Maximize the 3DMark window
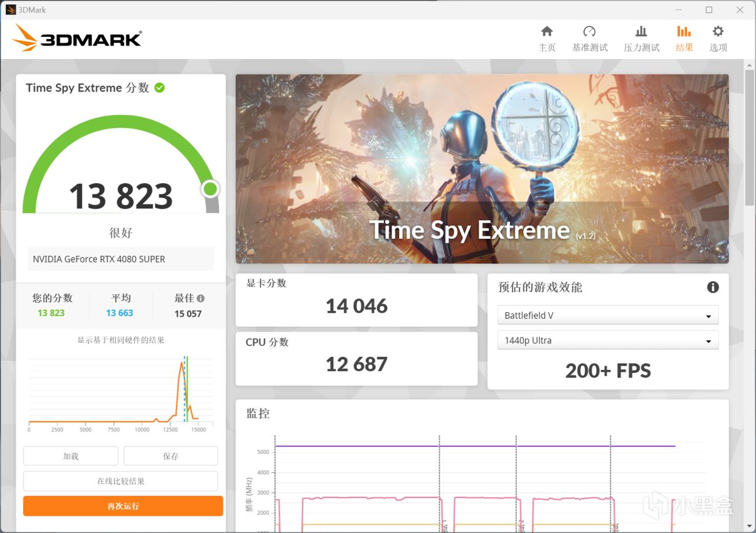 [709, 9]
